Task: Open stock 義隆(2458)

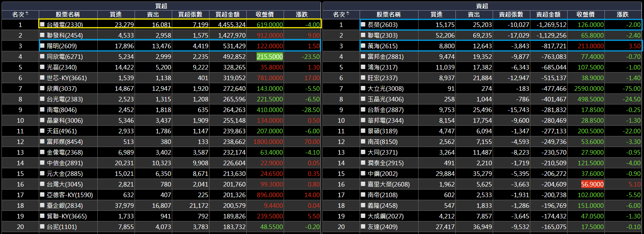Action: (382, 206)
